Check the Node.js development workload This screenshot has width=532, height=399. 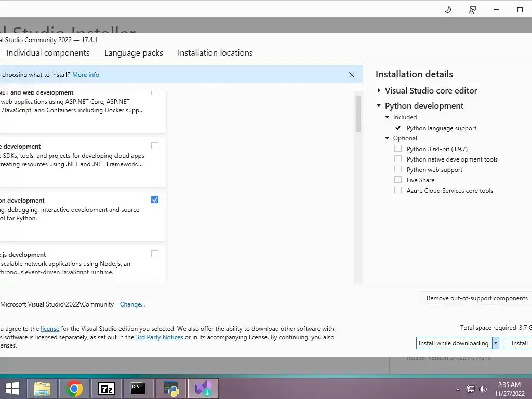click(x=155, y=254)
